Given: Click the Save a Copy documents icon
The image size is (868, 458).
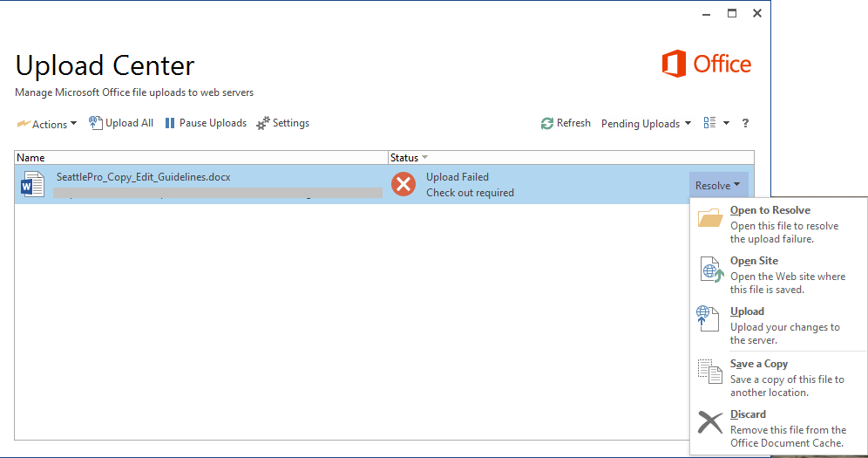Looking at the screenshot, I should pos(709,371).
